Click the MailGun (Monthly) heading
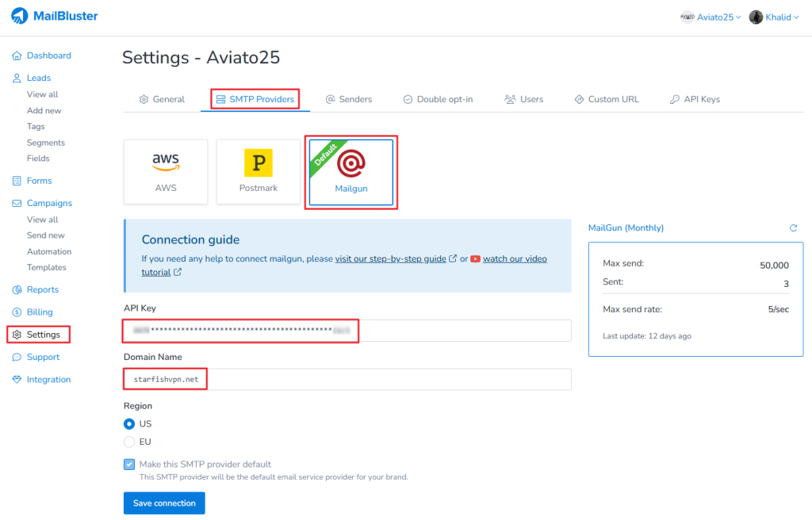Screen dimensions: 812x520 626,227
